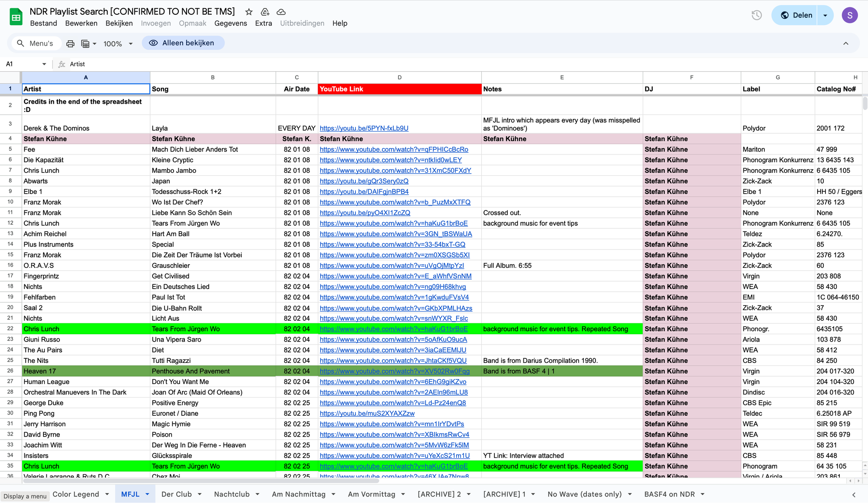Collapse the toolbar with the chevron
This screenshot has height=503, width=868.
(x=845, y=43)
